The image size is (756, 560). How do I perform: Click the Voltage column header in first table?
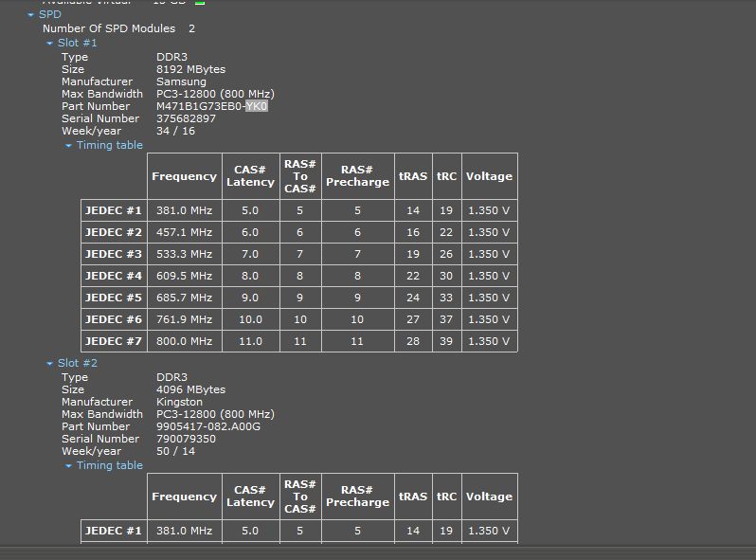tap(489, 176)
